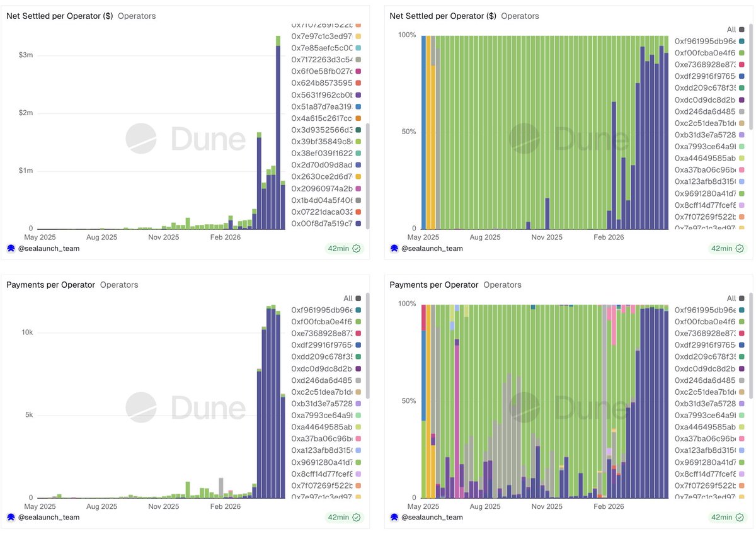This screenshot has height=534, width=756.
Task: Click the Net Settled 100% chart legend scrollbar
Action: click(751, 77)
